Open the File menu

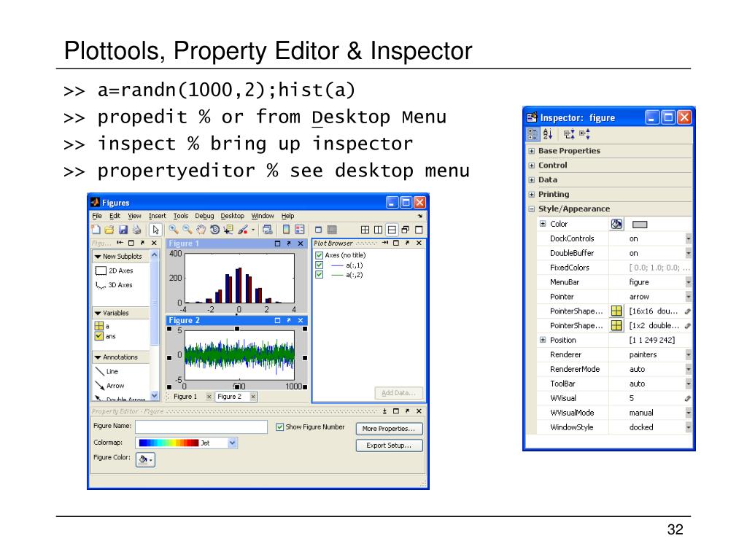click(97, 216)
